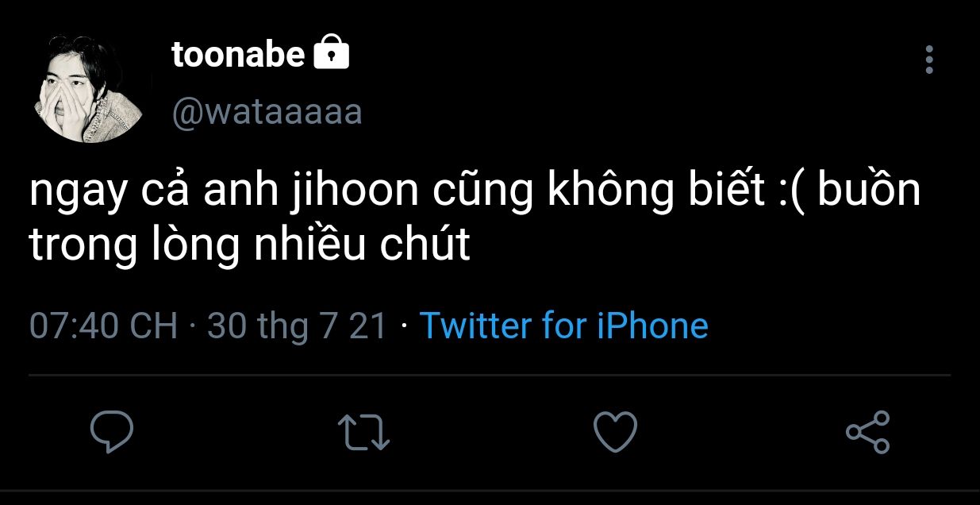The image size is (980, 505).
Task: Reply to the tweet with speech bubble icon
Action: 111,432
